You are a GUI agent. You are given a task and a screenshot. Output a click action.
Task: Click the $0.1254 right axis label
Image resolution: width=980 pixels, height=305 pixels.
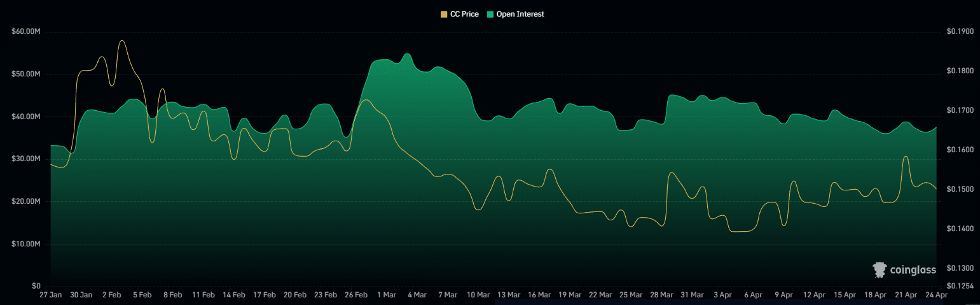coord(960,286)
